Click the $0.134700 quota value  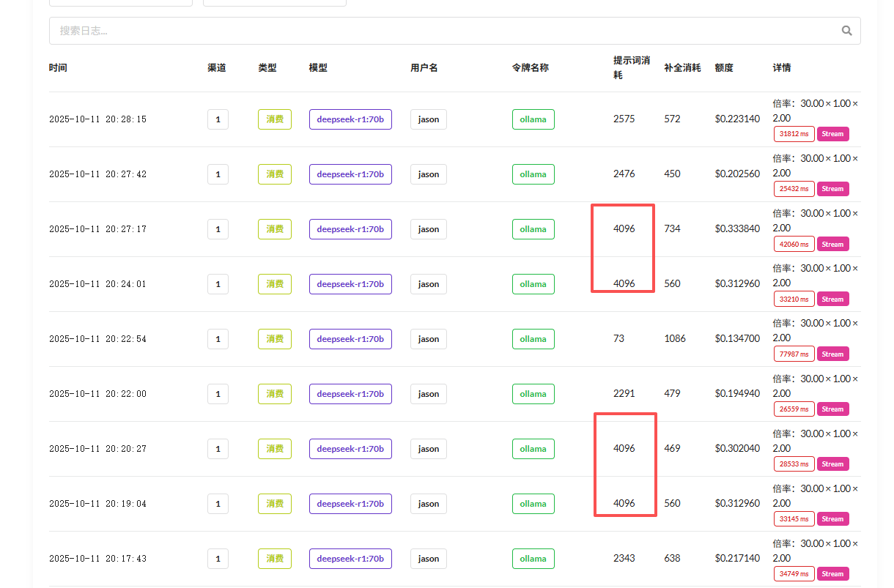737,339
